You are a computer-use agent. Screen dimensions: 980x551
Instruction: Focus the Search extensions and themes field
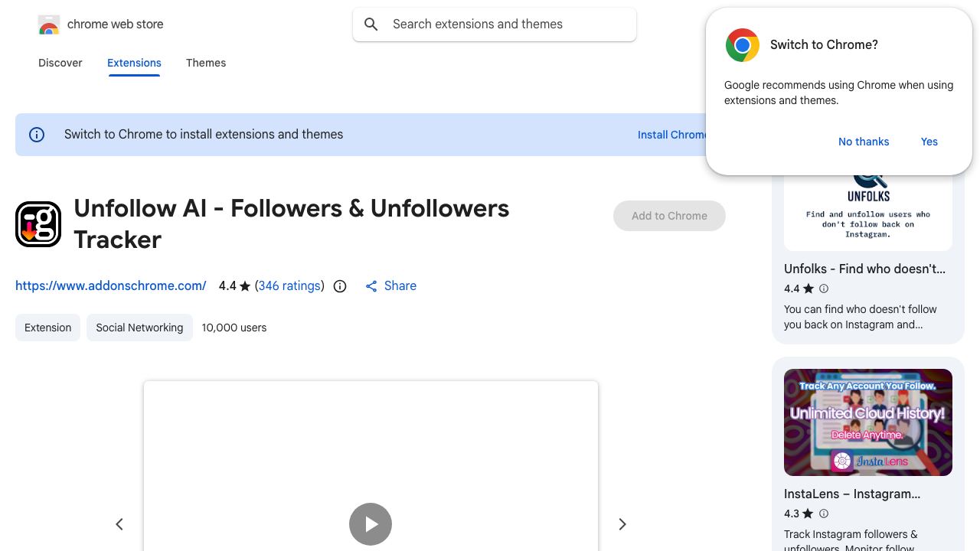coord(495,24)
